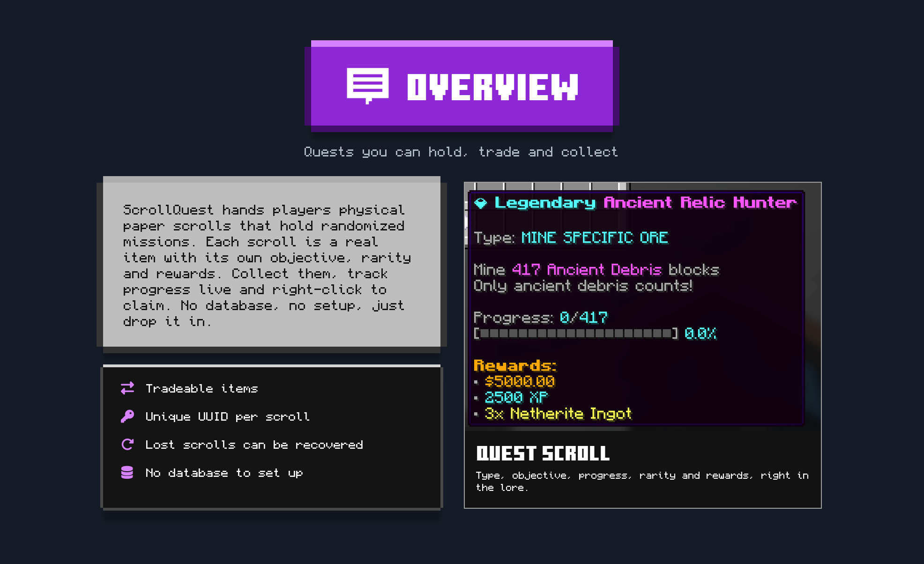Click the subtitle 'Quests you can hold, trade and collect'
Viewport: 924px width, 564px height.
461,152
